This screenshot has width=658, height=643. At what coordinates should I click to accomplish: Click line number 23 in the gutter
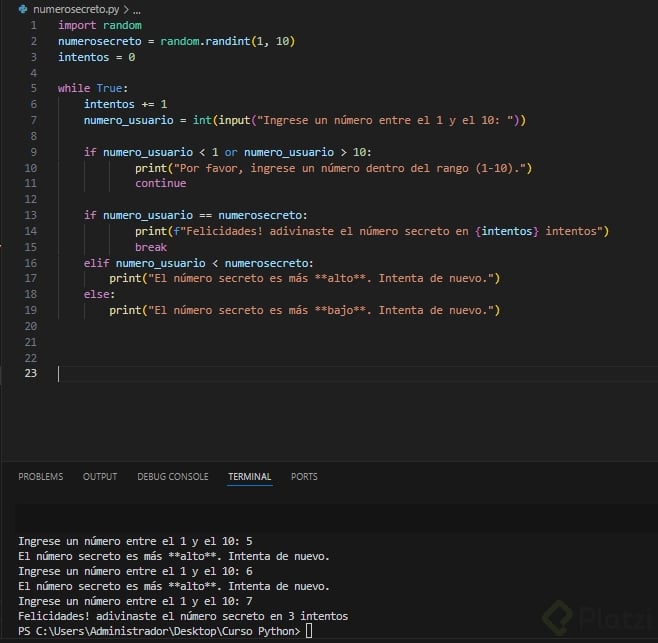(x=31, y=373)
